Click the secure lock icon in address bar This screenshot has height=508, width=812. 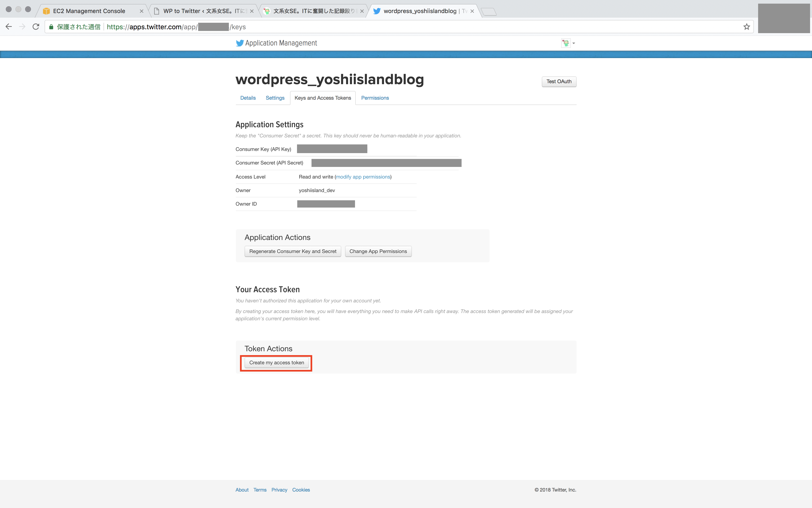click(51, 27)
